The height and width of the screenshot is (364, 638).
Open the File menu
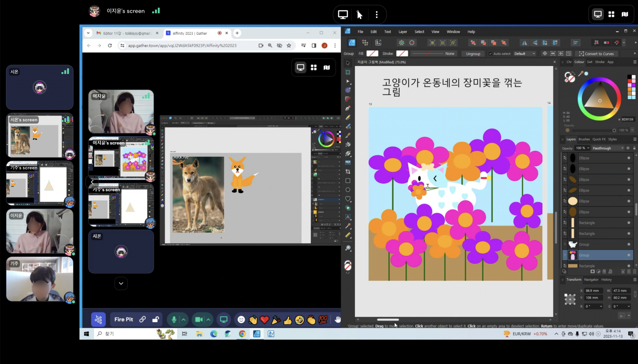point(360,32)
